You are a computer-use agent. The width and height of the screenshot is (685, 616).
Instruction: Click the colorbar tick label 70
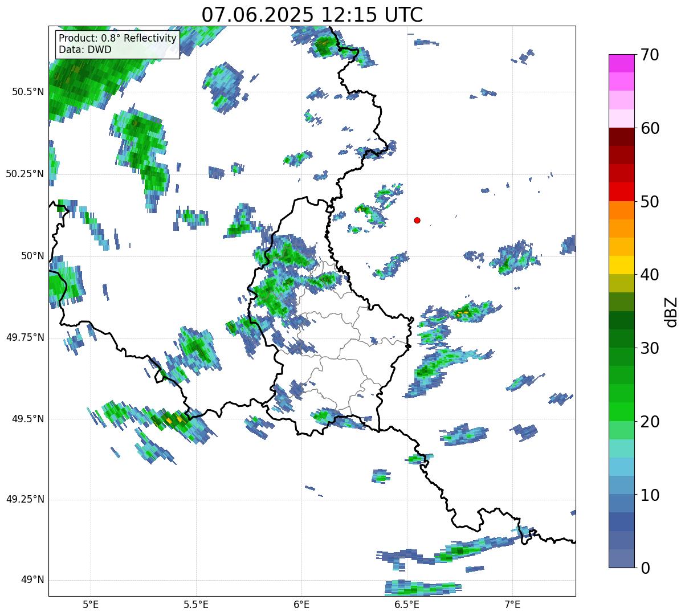tap(650, 55)
